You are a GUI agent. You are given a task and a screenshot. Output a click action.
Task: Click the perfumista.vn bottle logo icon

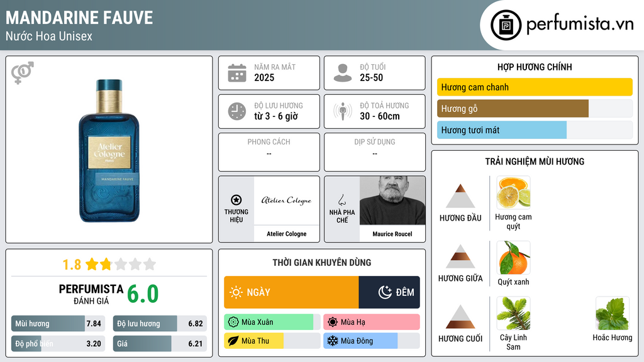[506, 25]
